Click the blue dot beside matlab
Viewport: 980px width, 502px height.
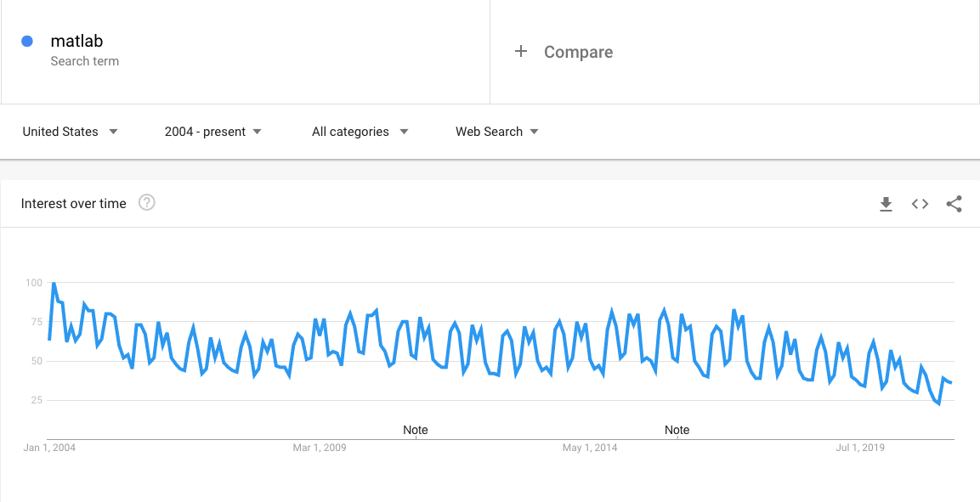tap(27, 42)
